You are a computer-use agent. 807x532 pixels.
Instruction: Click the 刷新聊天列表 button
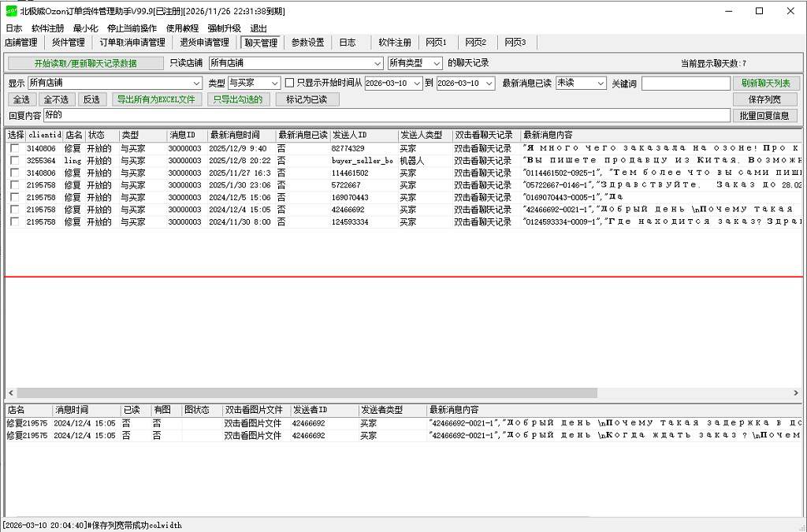coord(765,83)
